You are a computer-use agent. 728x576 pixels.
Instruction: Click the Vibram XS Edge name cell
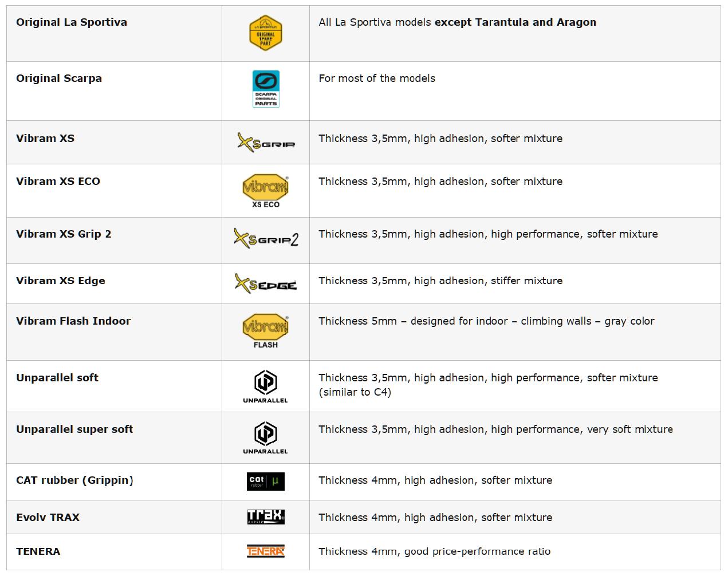click(x=114, y=283)
